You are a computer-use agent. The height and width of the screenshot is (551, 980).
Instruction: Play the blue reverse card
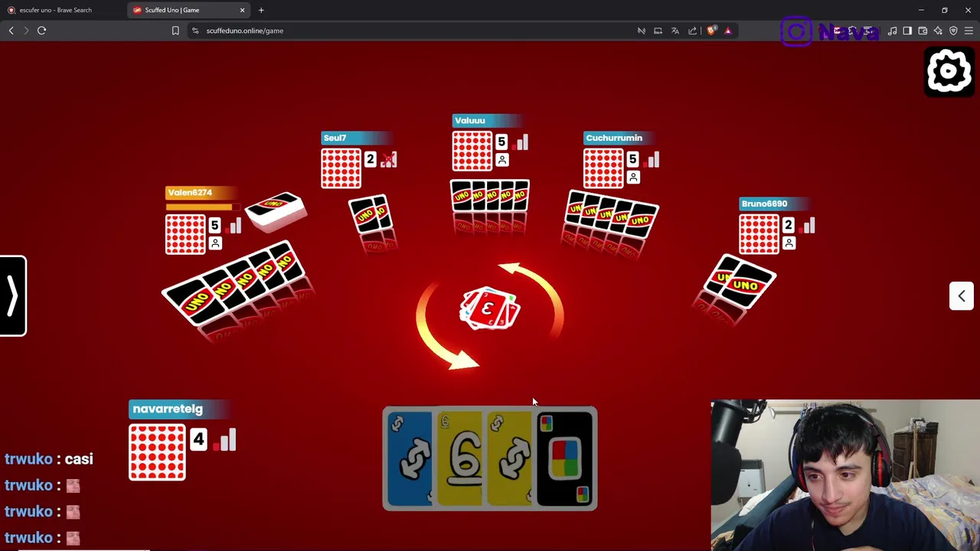(x=410, y=459)
